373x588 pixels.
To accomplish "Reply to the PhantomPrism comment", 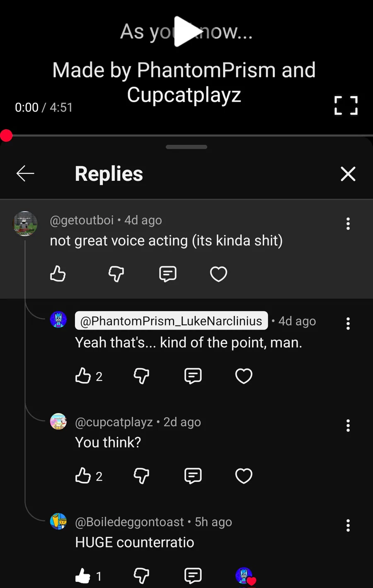I will pyautogui.click(x=193, y=376).
